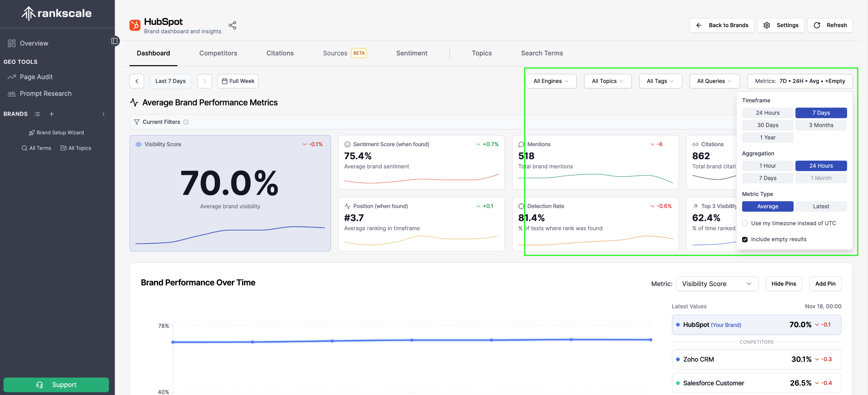
Task: Toggle the Metrics settings dropdown
Action: [800, 81]
